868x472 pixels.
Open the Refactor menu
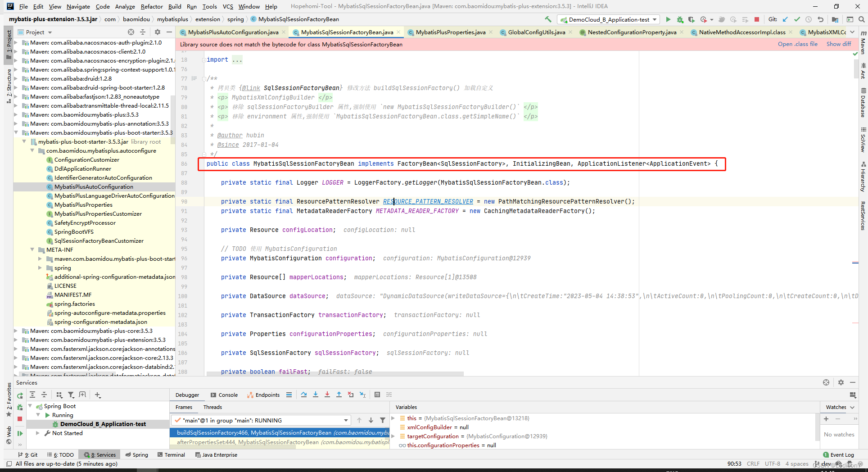(152, 6)
